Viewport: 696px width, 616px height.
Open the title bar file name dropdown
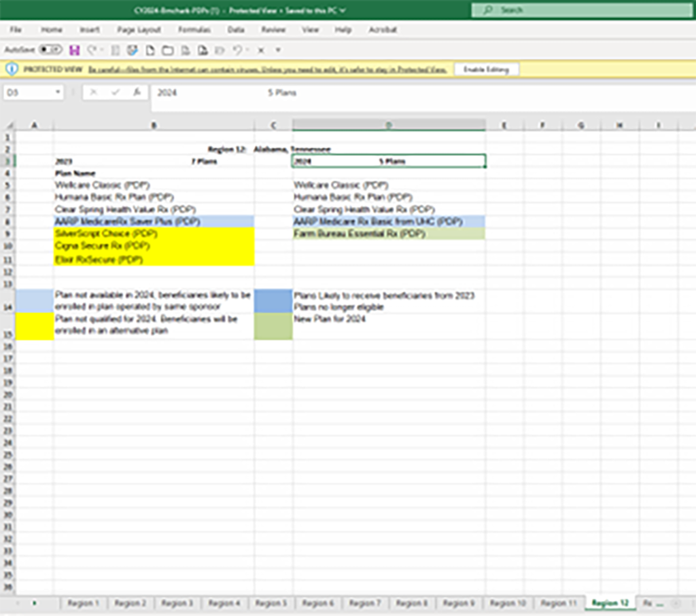click(343, 10)
